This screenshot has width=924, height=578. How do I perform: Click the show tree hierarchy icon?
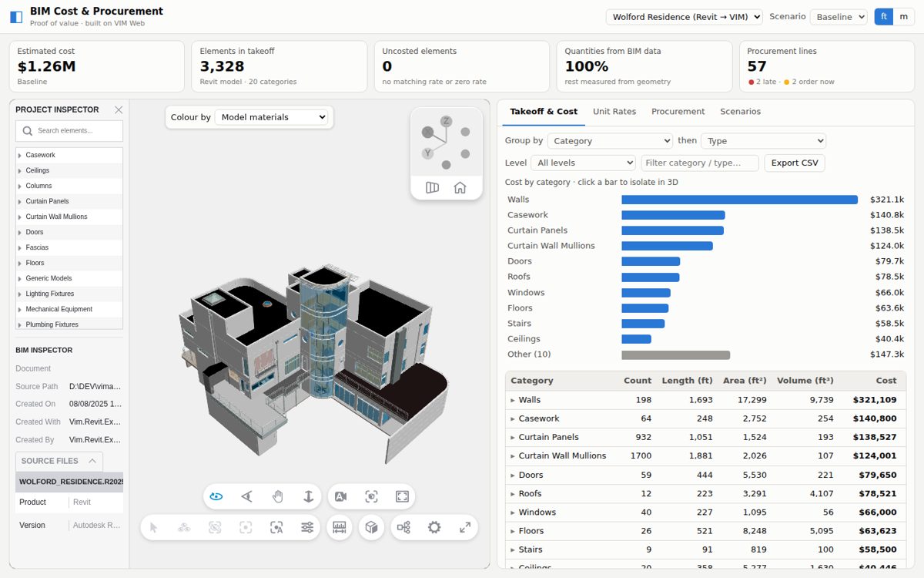click(184, 527)
